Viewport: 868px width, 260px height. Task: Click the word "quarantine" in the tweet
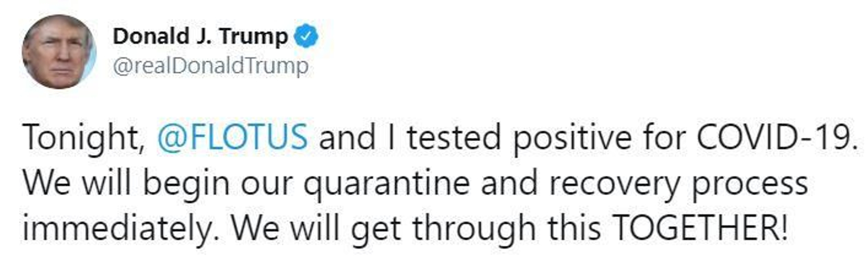(386, 183)
